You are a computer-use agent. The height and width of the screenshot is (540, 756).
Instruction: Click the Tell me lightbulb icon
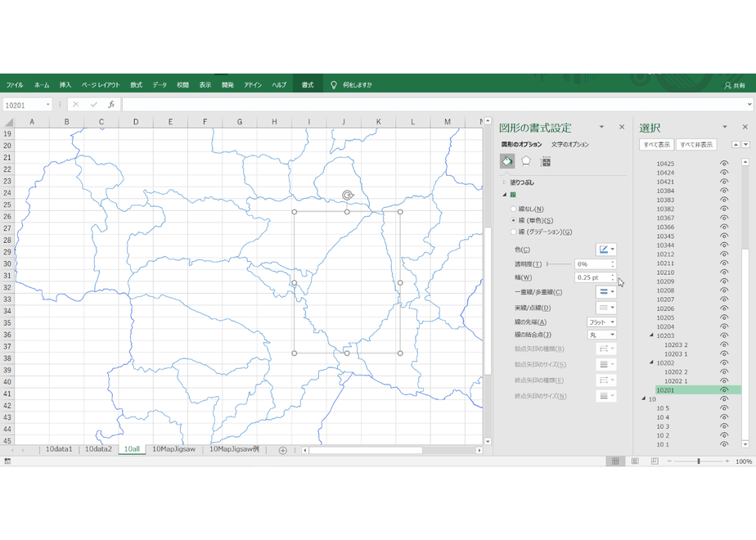click(334, 85)
